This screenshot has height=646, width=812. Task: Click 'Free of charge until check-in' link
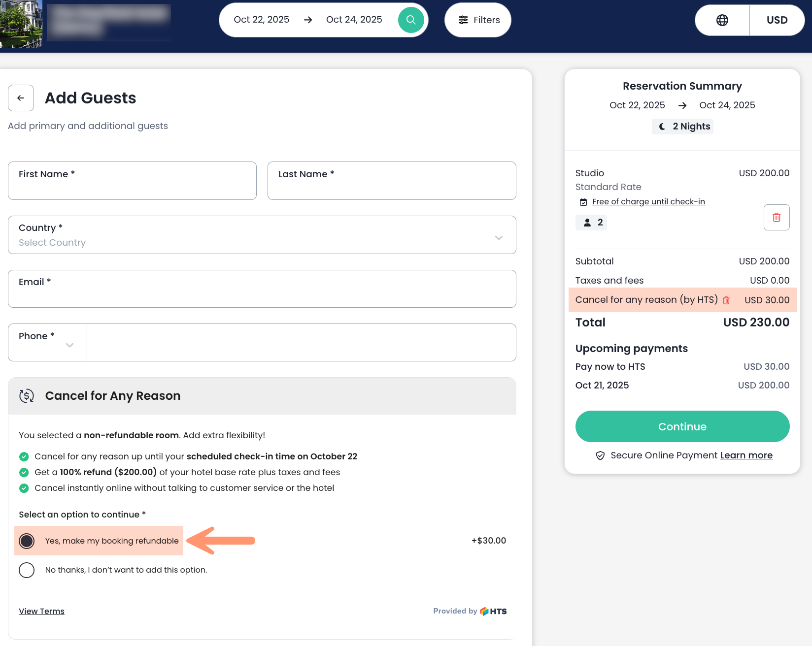648,201
